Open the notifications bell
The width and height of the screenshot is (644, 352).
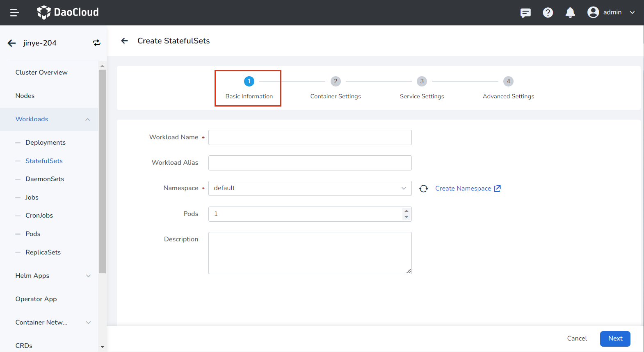[x=570, y=13]
